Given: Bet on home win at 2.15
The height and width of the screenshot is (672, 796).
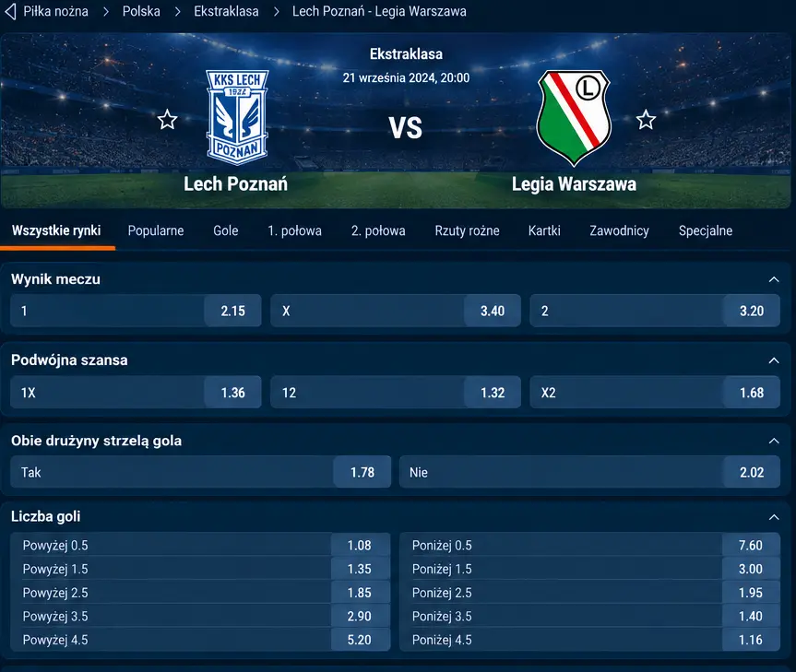Looking at the screenshot, I should point(136,311).
